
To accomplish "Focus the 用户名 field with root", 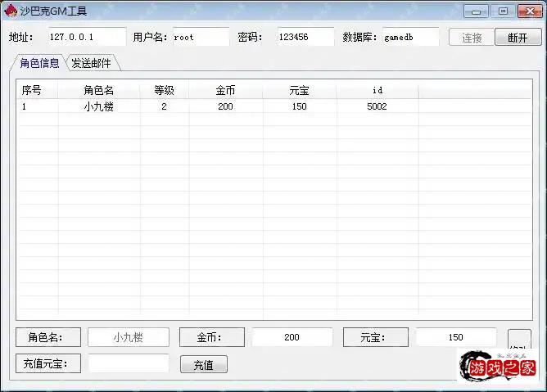I will click(201, 37).
